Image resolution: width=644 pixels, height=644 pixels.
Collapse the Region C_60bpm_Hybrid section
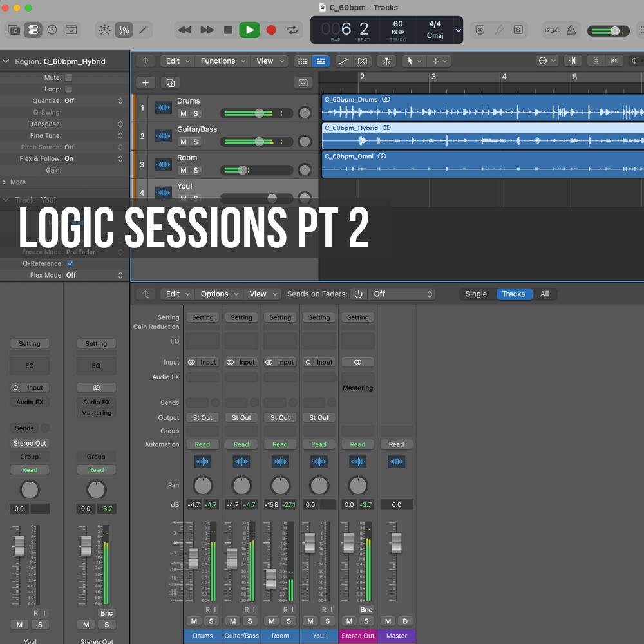pos(6,61)
